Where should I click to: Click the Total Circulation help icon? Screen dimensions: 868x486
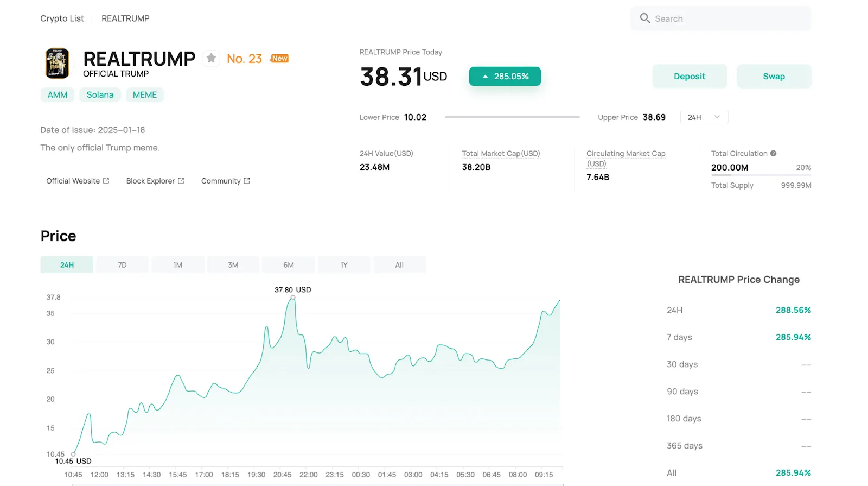click(x=774, y=153)
